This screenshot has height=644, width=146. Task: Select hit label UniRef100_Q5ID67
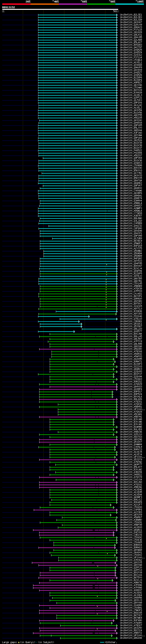click(x=131, y=326)
